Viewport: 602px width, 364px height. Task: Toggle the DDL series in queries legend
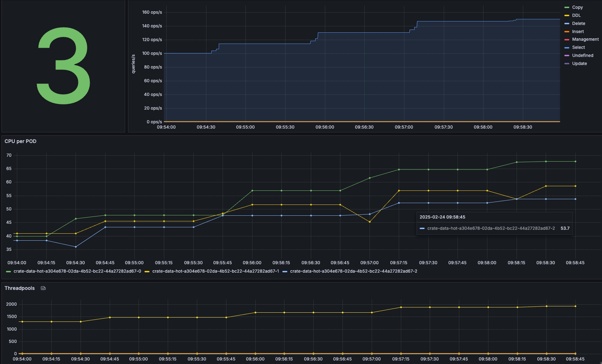click(x=576, y=15)
